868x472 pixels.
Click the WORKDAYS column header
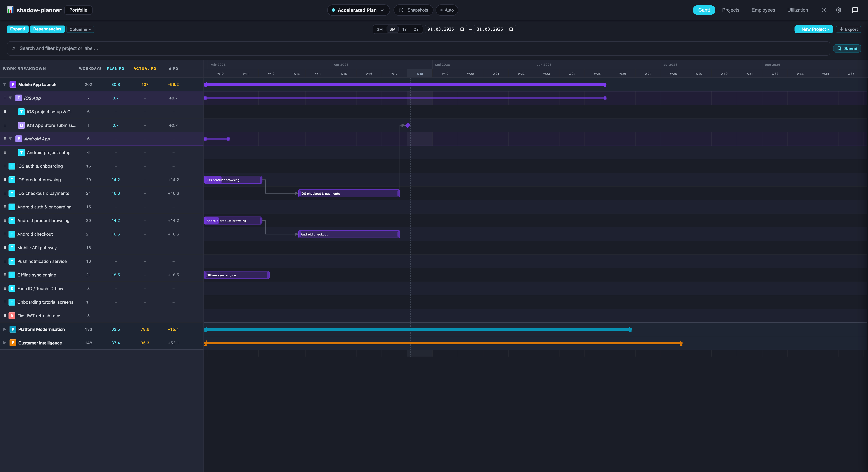pyautogui.click(x=90, y=69)
